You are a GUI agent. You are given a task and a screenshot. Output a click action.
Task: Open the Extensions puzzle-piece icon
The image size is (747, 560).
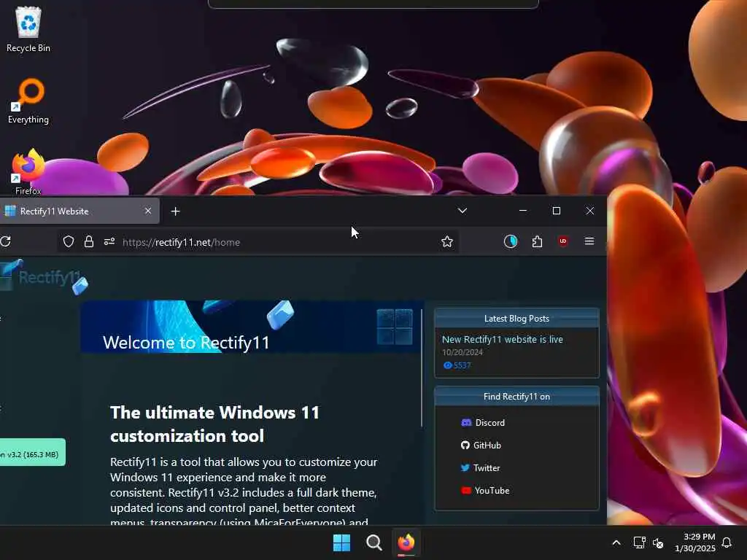[x=537, y=241]
